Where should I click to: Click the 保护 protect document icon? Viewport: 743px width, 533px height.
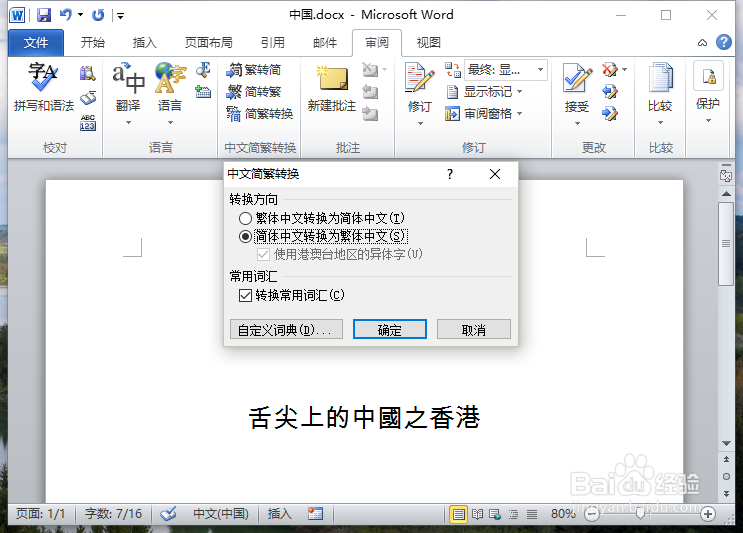[x=708, y=76]
